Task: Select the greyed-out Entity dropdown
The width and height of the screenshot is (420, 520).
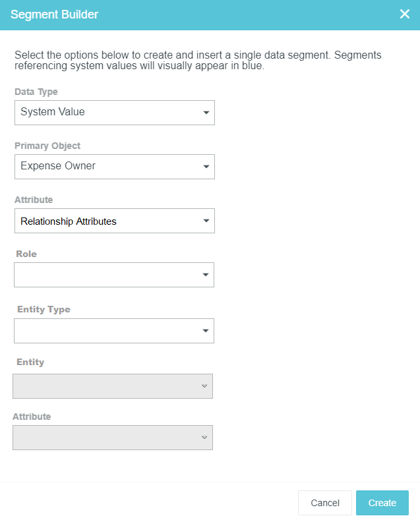Action: 105,386
